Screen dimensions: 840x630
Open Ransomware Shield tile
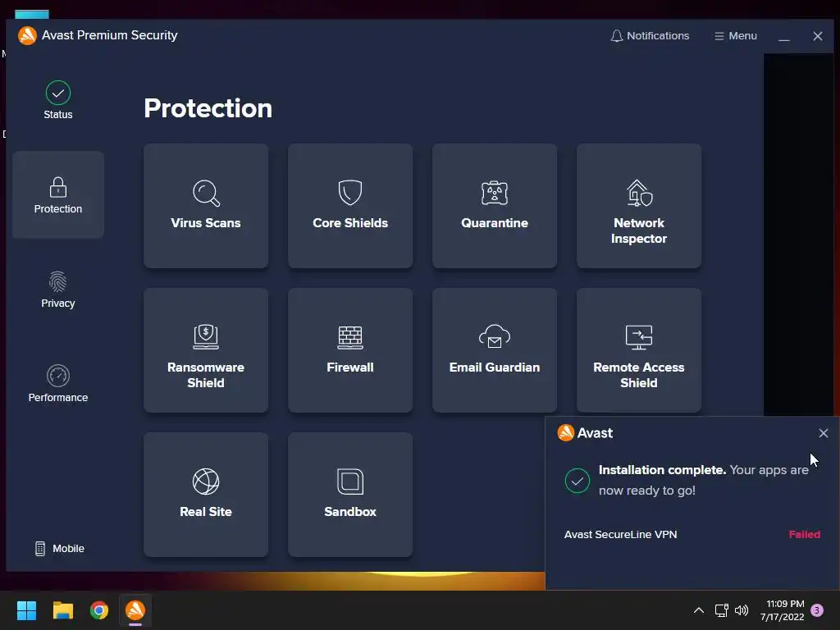click(206, 350)
